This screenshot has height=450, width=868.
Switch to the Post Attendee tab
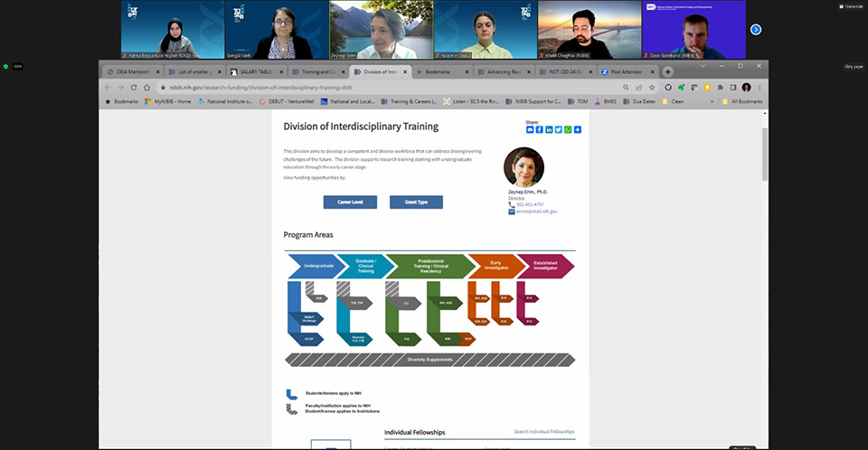[x=629, y=71]
